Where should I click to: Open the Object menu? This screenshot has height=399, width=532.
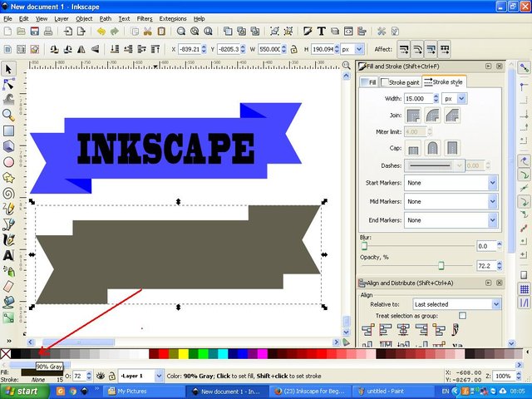tap(84, 18)
